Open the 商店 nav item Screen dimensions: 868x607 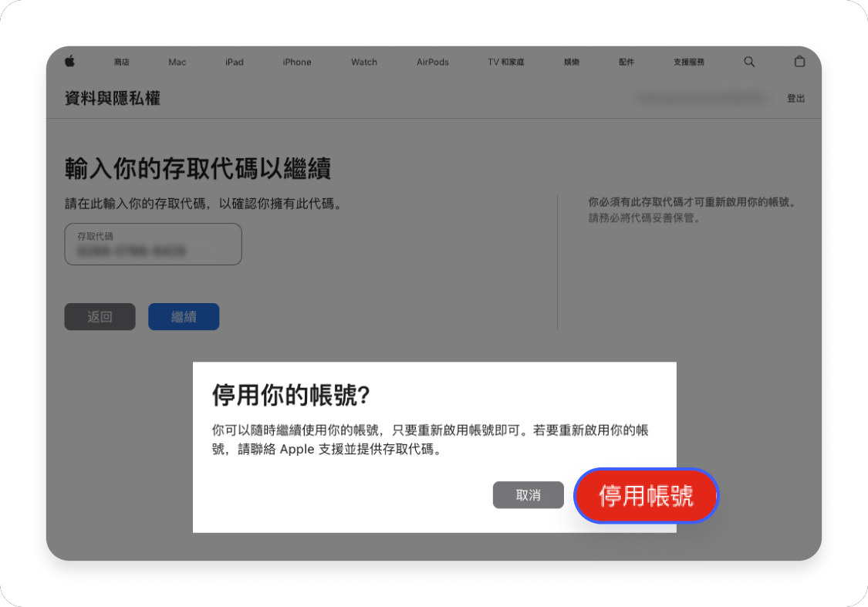click(x=122, y=62)
